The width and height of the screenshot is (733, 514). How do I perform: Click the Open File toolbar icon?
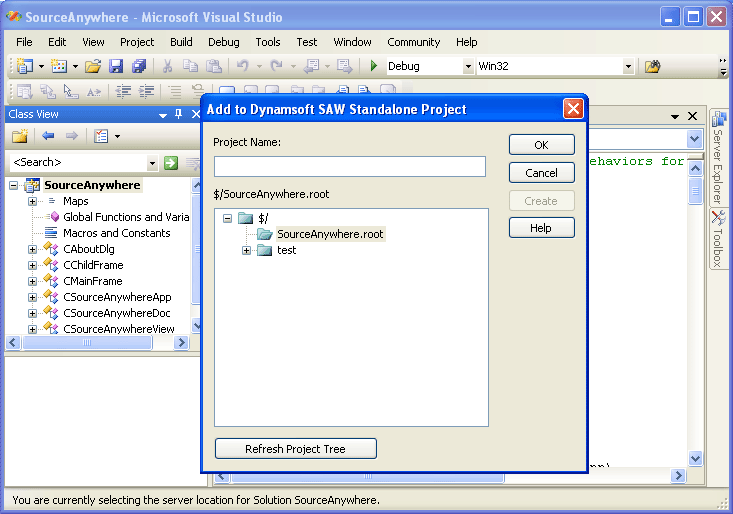(92, 66)
